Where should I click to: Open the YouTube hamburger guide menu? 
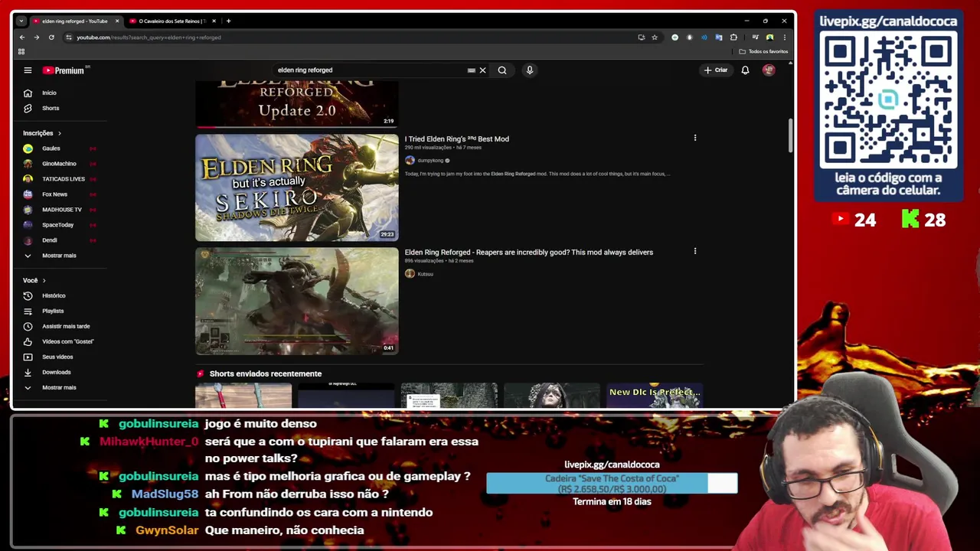(28, 70)
